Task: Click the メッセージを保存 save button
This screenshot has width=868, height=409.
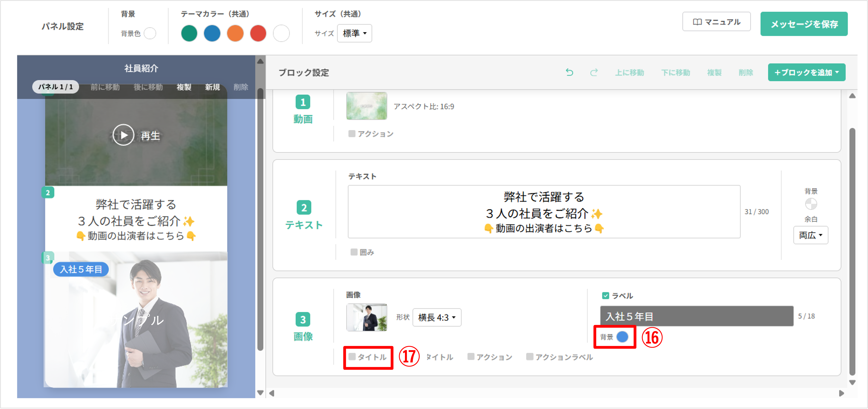Action: [x=804, y=24]
